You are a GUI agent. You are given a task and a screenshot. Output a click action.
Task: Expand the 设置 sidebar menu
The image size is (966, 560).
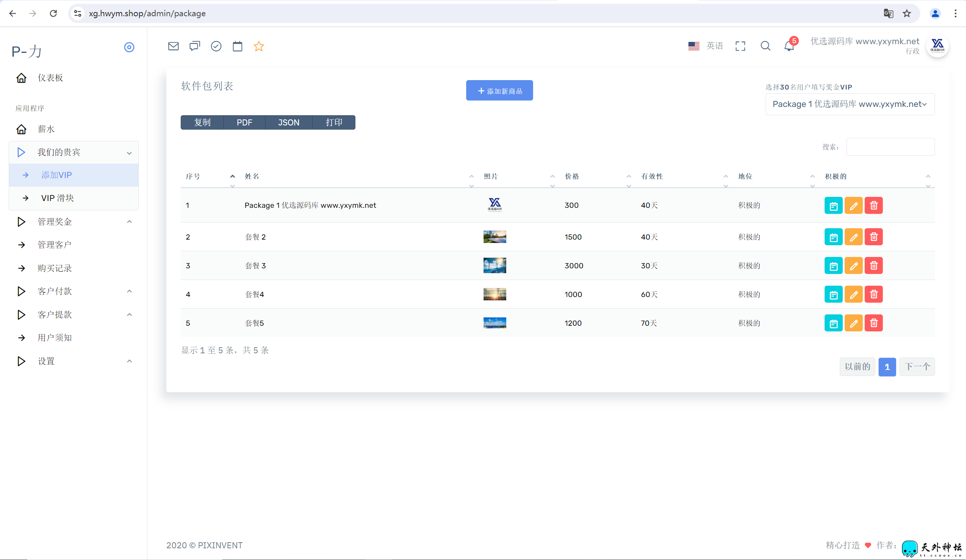tap(74, 361)
